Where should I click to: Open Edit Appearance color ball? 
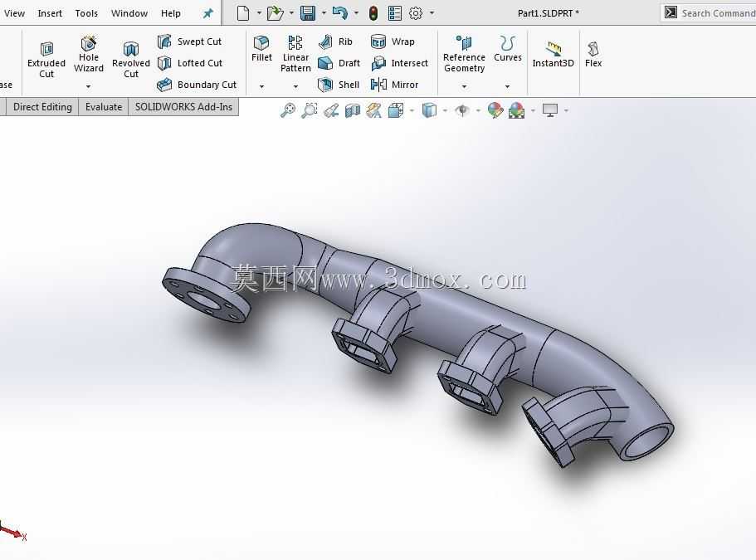click(x=495, y=110)
